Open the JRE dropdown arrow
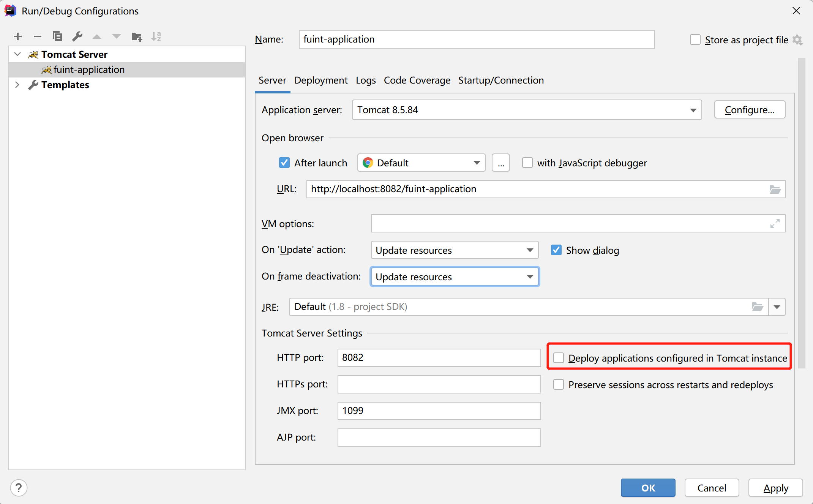 [777, 307]
